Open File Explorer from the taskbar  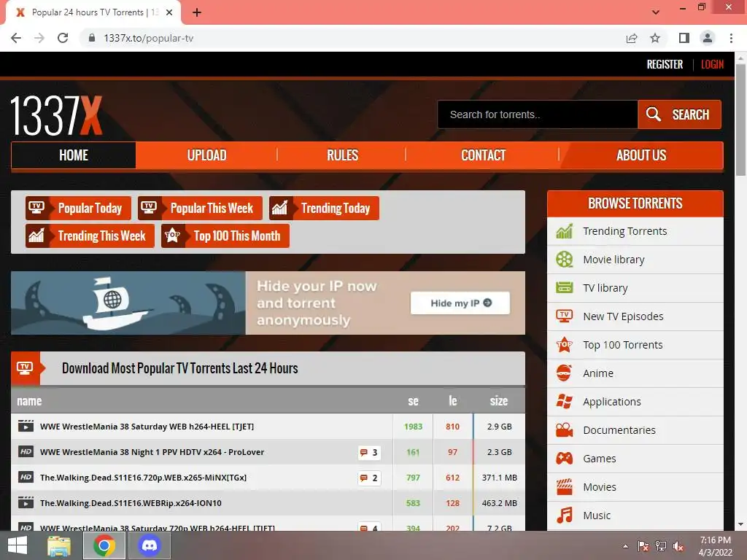point(59,545)
